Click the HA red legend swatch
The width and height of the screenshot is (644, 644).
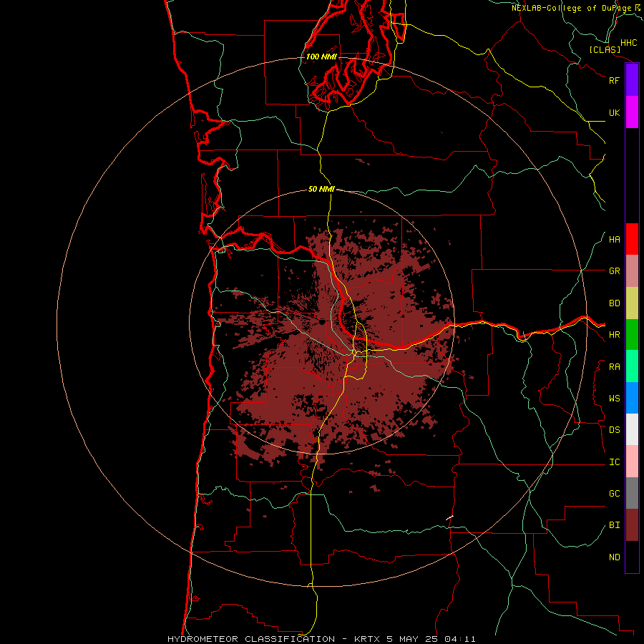pyautogui.click(x=632, y=239)
